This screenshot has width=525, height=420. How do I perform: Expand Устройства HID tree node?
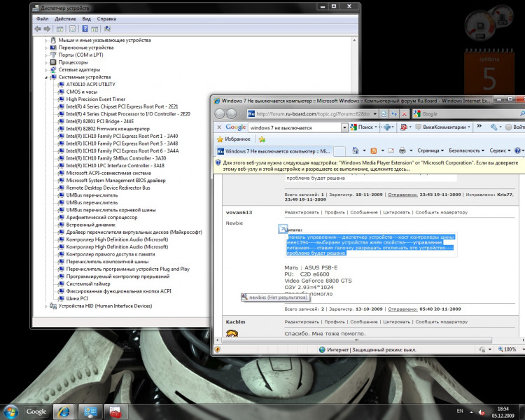coord(47,306)
